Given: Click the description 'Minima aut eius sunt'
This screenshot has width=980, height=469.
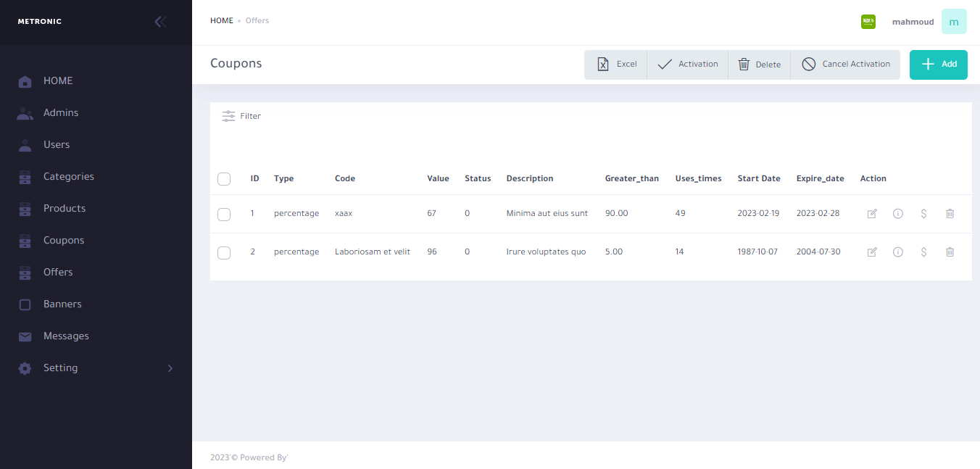Looking at the screenshot, I should pos(547,214).
